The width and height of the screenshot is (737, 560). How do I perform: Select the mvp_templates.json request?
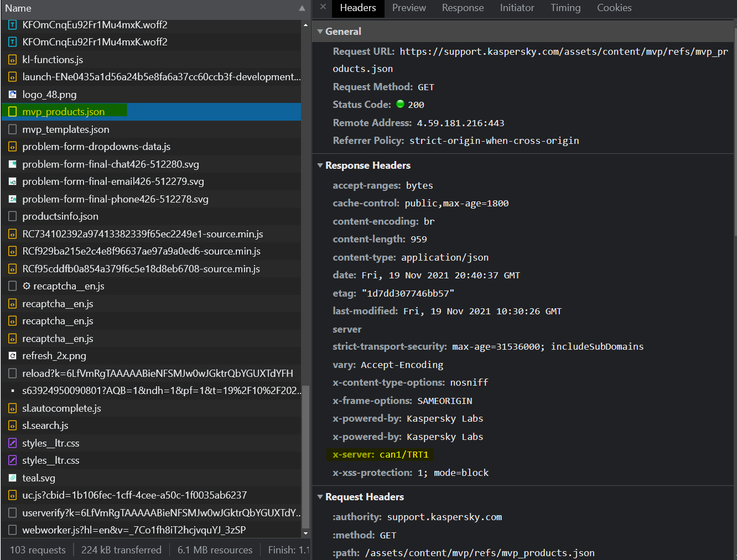(x=66, y=129)
